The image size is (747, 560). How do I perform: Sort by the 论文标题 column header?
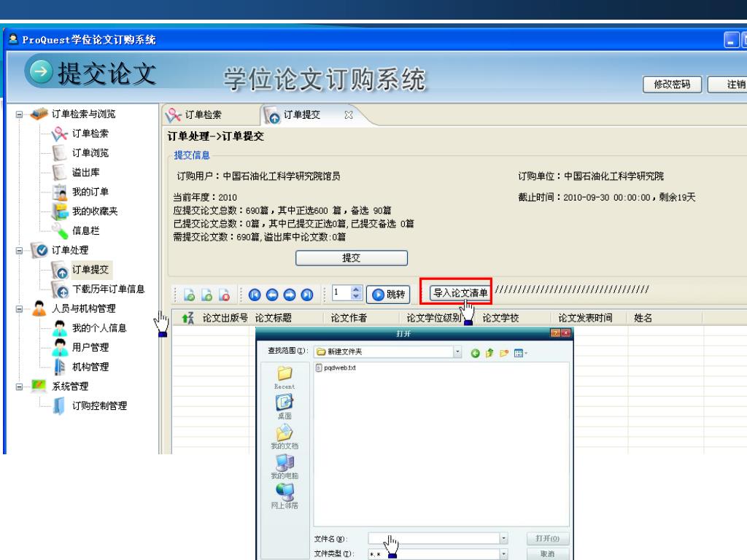click(274, 318)
